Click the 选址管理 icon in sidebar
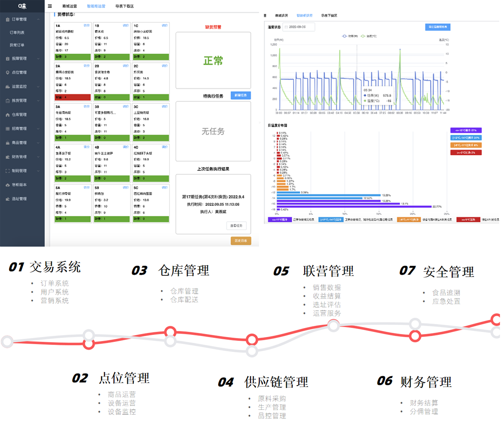Viewport: 504px width, 438px height. (x=8, y=199)
